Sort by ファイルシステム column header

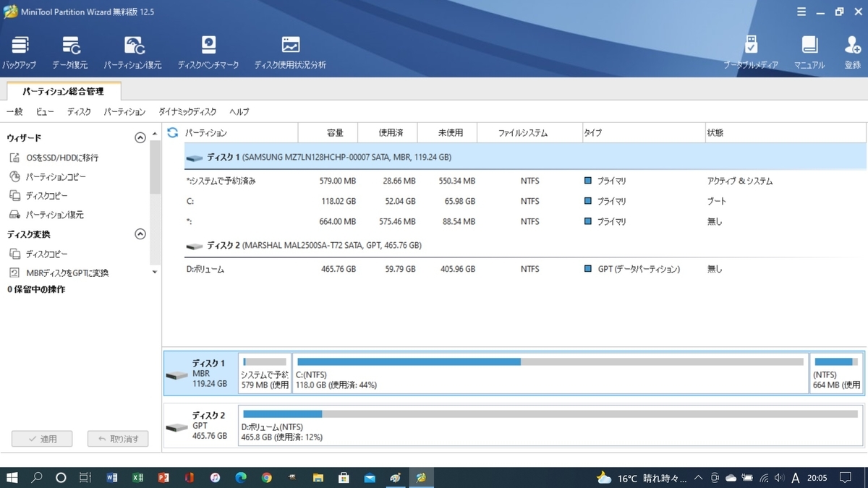(x=530, y=133)
